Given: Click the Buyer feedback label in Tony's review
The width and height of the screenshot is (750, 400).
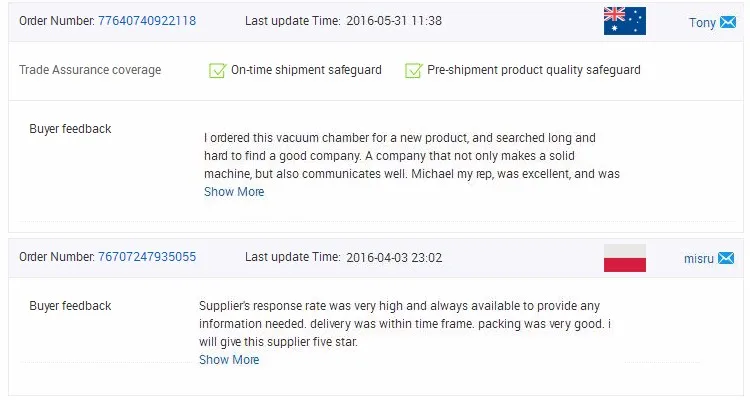Looking at the screenshot, I should coord(70,129).
